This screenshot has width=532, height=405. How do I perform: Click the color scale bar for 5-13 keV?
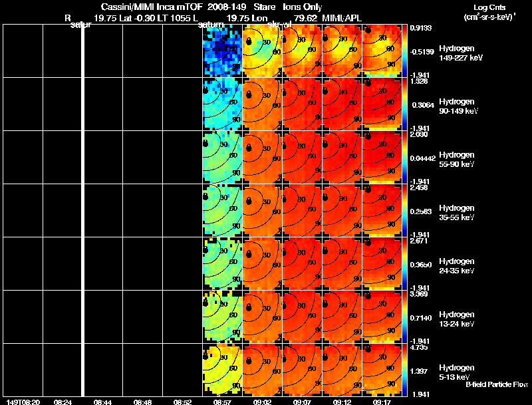(404, 370)
